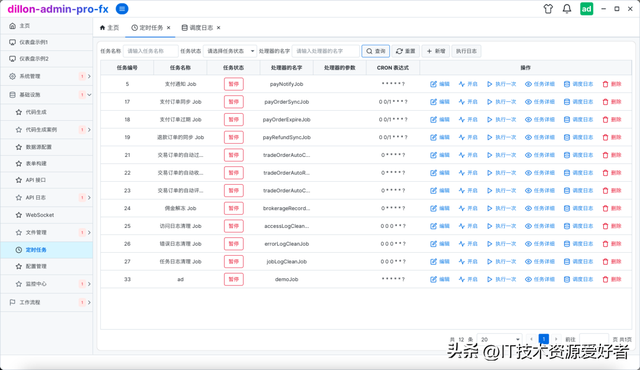Open 数据源配置 in the sidebar
640x370 pixels.
47,147
